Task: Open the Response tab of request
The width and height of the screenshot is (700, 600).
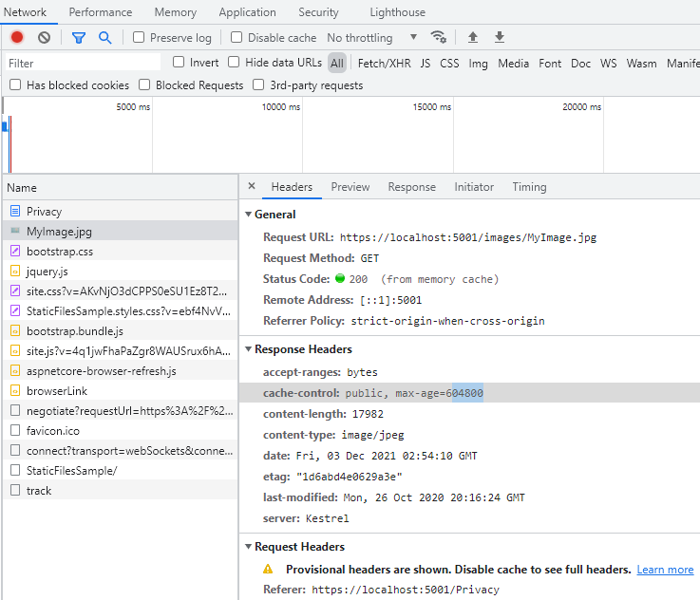Action: click(411, 187)
